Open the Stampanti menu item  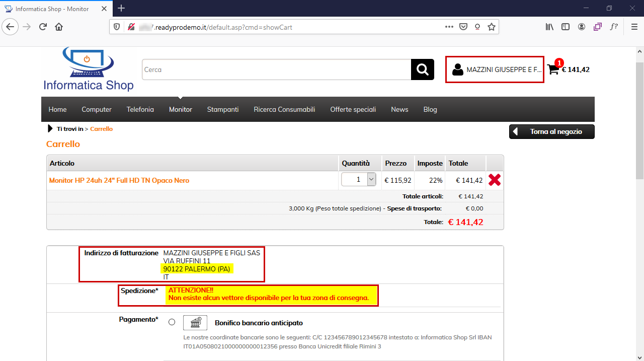[223, 109]
